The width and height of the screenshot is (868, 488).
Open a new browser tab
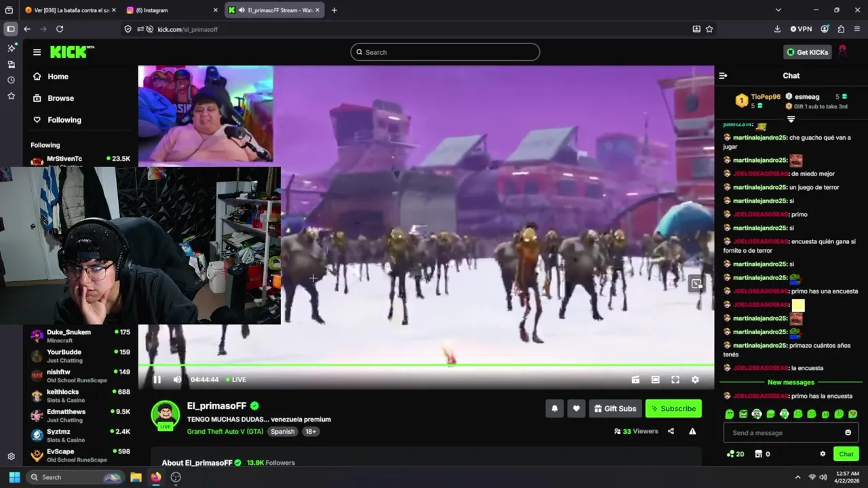[334, 10]
